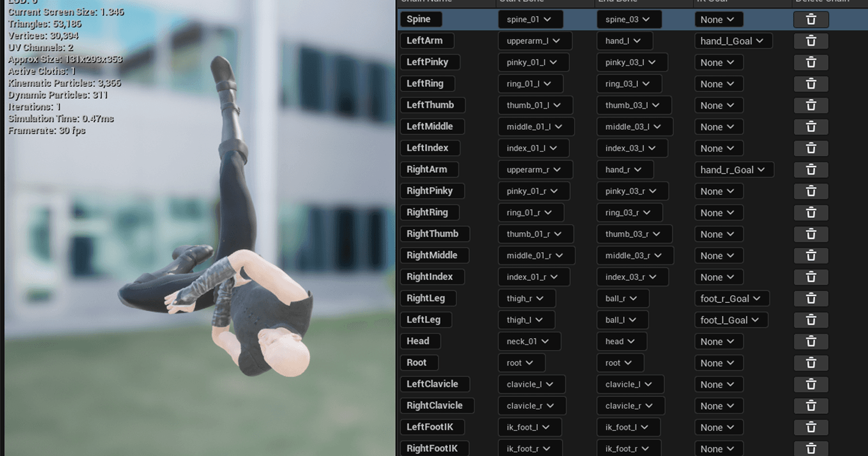Edit the RightLeg chain name field
The width and height of the screenshot is (868, 456).
tap(428, 299)
